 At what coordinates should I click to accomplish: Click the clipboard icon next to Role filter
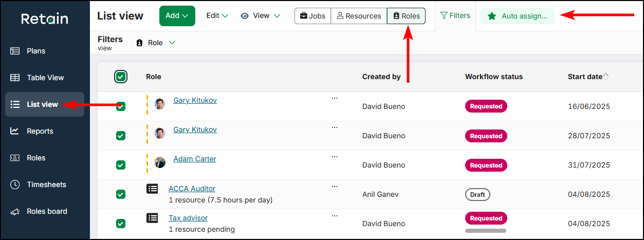click(139, 43)
